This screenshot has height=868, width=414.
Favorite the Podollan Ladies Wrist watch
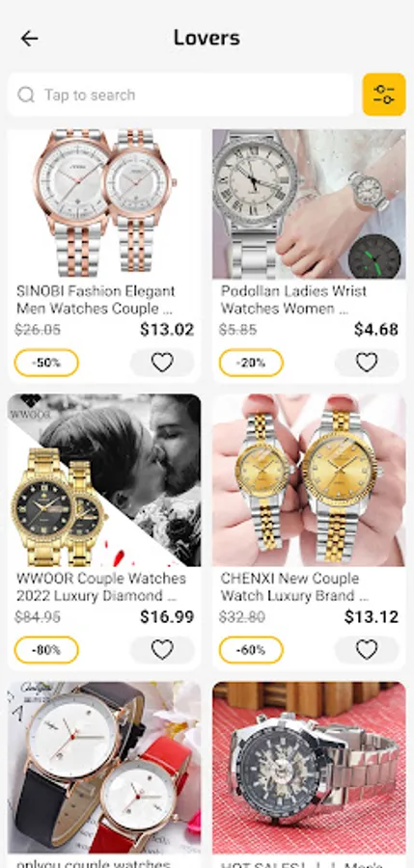pos(367,363)
